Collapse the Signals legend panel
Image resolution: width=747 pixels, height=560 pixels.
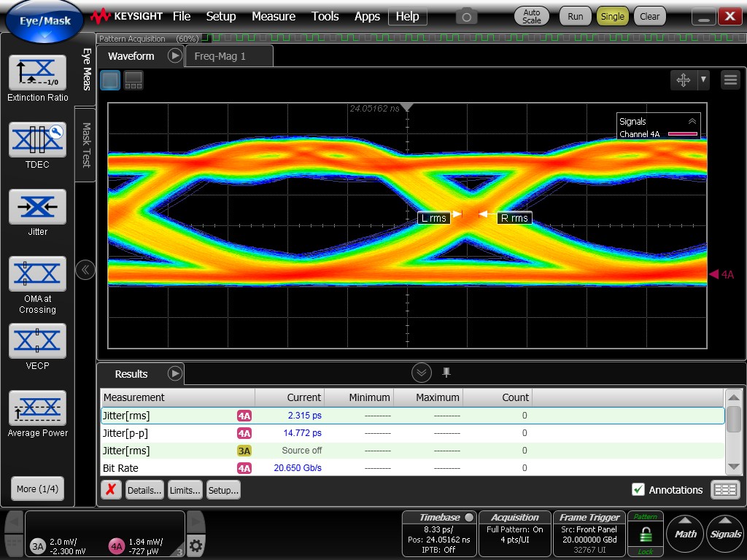point(692,122)
